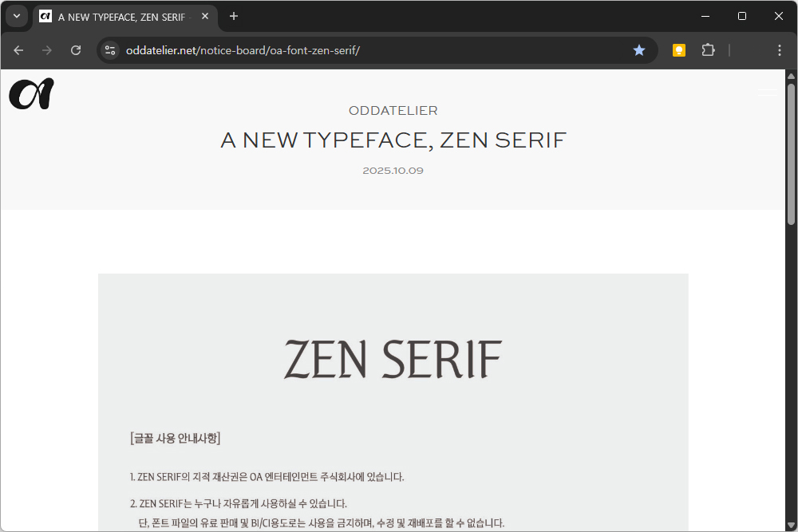Open site information icon in address bar
Image resolution: width=798 pixels, height=532 pixels.
pos(110,50)
